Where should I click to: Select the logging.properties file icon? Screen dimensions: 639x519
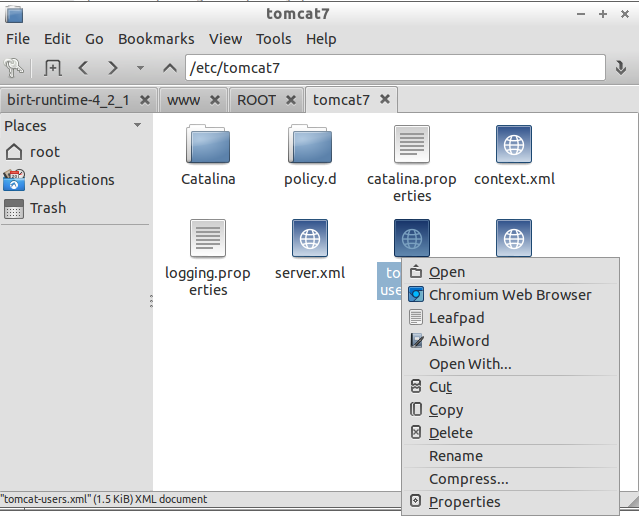click(208, 239)
